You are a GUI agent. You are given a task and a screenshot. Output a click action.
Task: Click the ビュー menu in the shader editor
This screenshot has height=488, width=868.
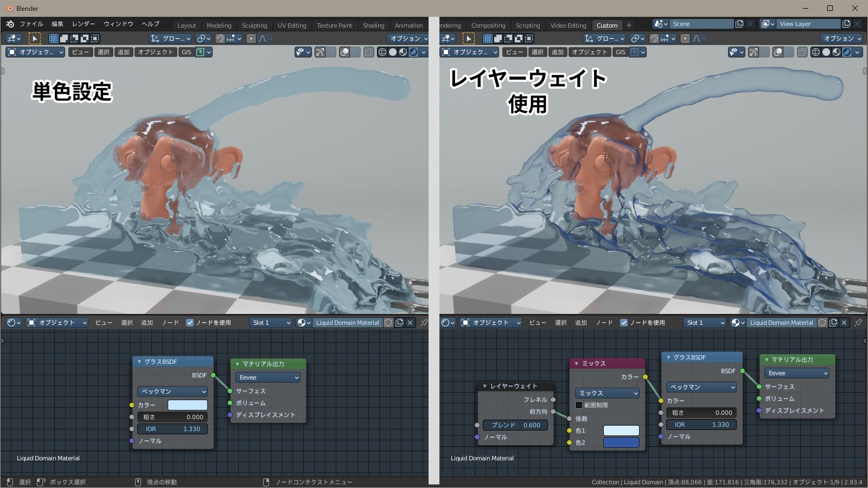103,322
